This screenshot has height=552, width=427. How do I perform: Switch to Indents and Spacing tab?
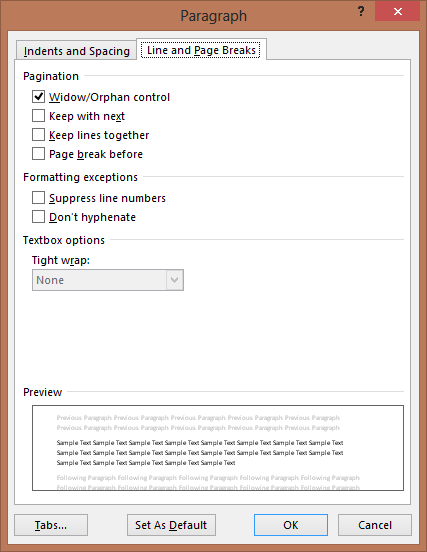pos(76,51)
